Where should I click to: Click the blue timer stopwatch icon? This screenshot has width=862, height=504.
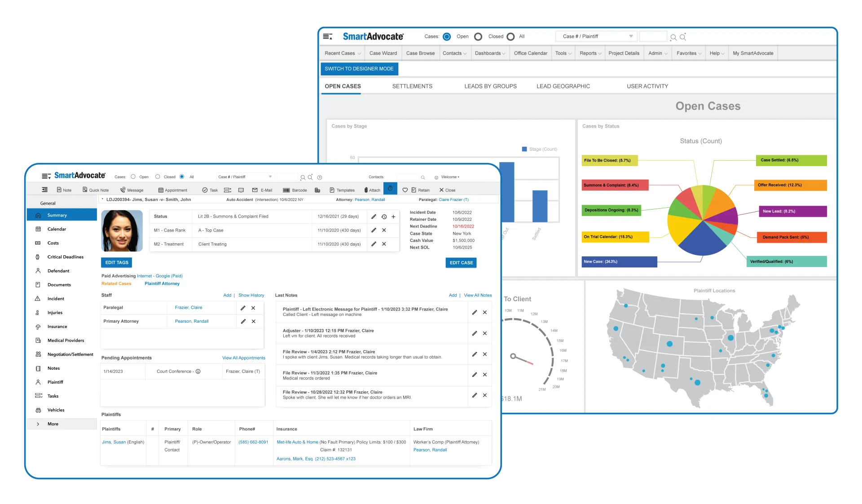(x=390, y=188)
